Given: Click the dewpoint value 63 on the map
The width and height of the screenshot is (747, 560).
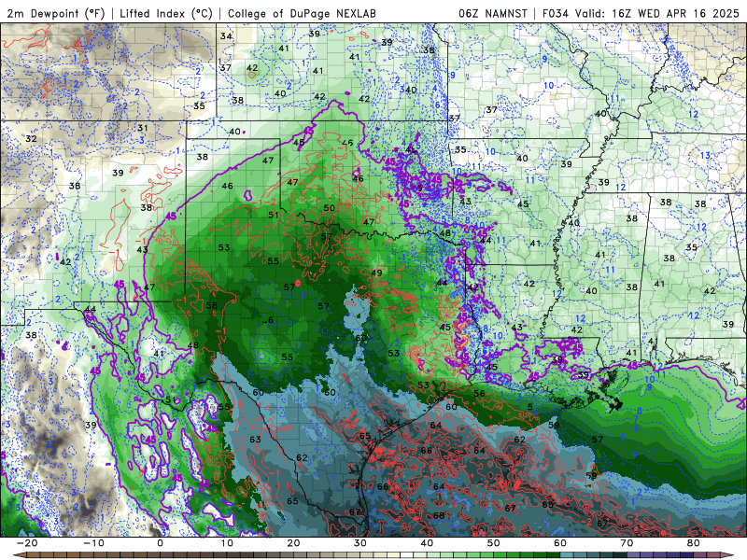Looking at the screenshot, I should coord(255,439).
